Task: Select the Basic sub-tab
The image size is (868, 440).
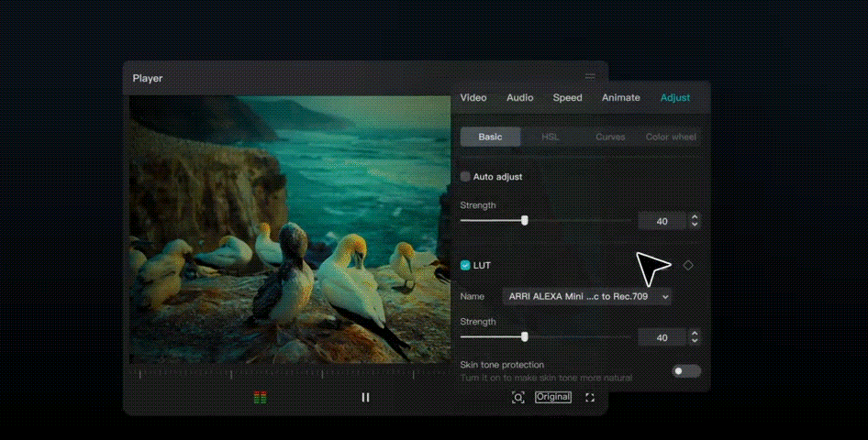Action: 491,137
